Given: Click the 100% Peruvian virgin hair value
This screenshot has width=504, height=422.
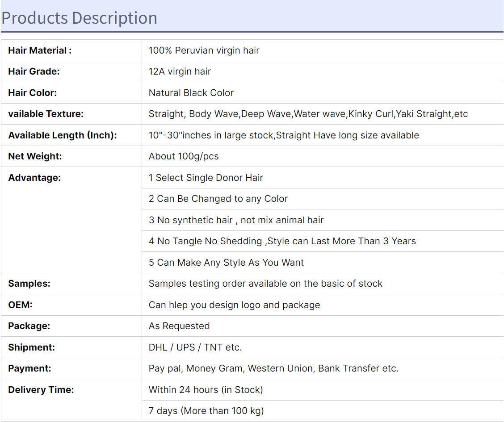Looking at the screenshot, I should tap(204, 50).
